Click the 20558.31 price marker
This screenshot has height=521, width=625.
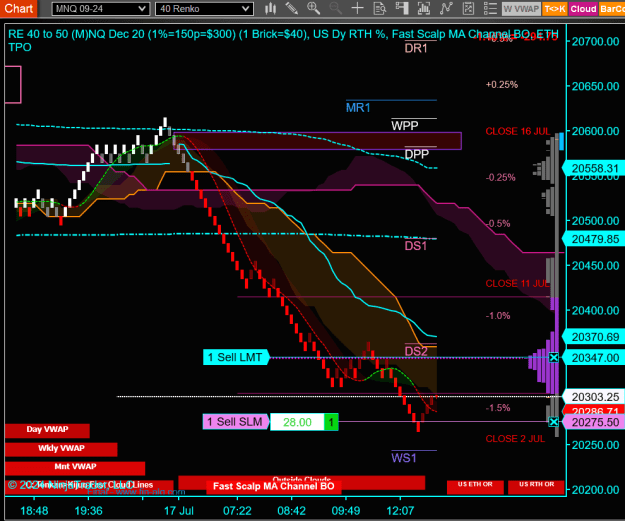[594, 169]
